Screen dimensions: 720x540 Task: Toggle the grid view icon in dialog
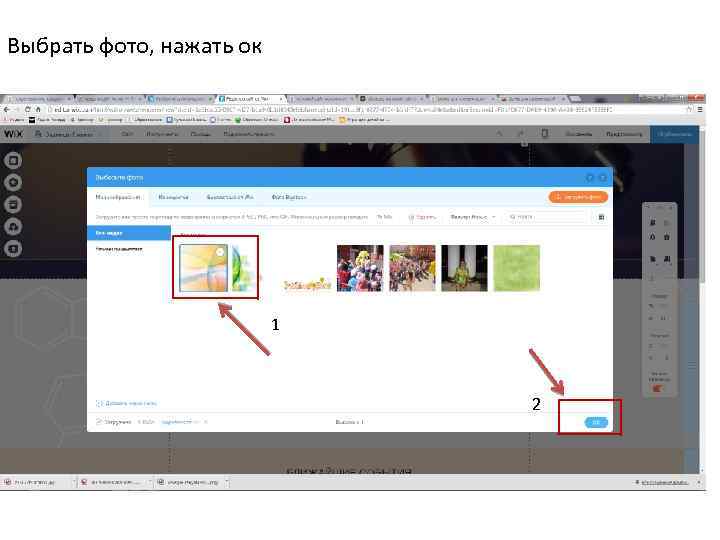(x=601, y=217)
